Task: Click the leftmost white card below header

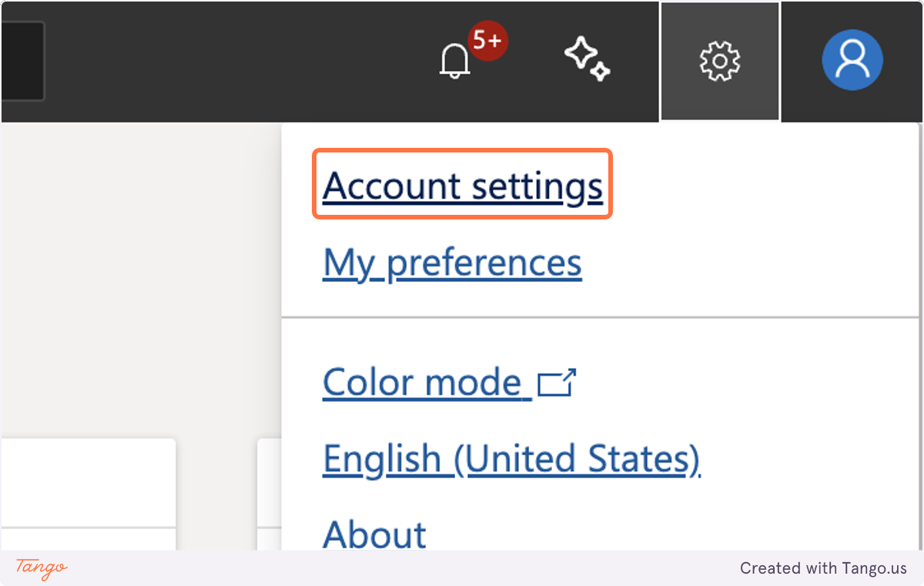Action: (x=88, y=494)
